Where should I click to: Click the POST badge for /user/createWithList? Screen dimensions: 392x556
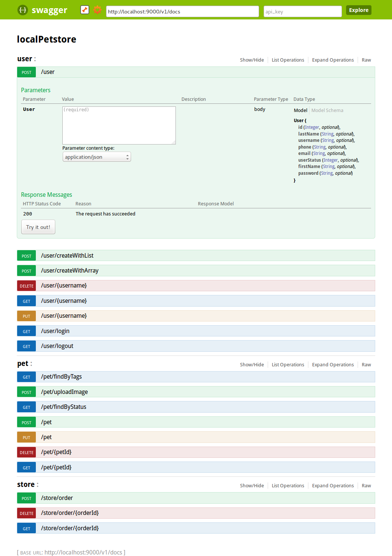pos(27,256)
